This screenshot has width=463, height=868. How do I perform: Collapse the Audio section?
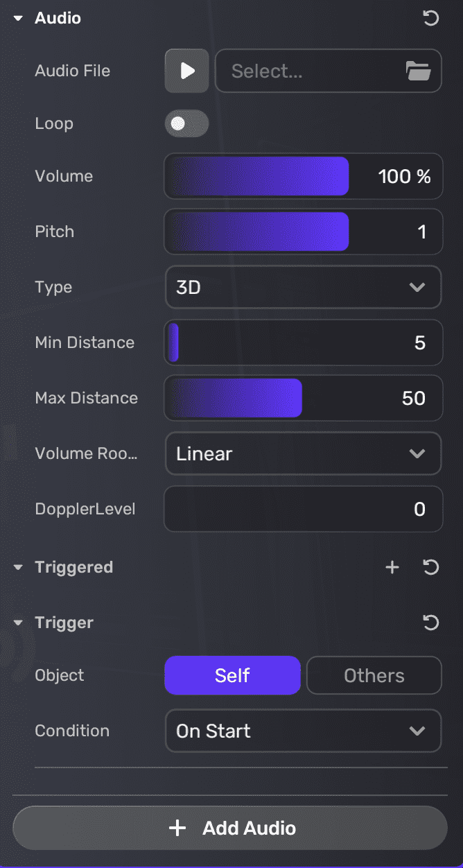tap(17, 19)
